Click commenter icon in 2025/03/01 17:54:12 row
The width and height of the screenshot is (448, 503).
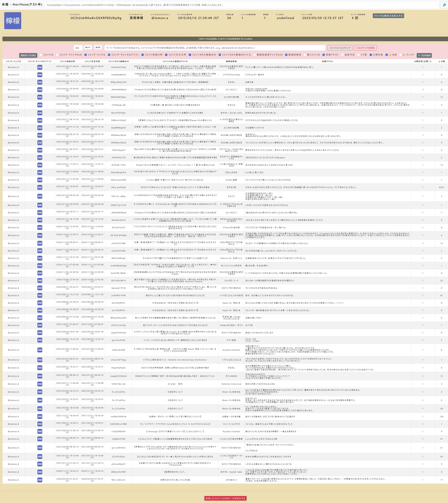40,165
